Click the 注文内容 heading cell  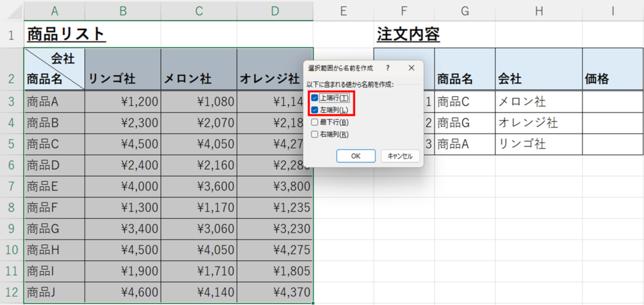click(408, 34)
